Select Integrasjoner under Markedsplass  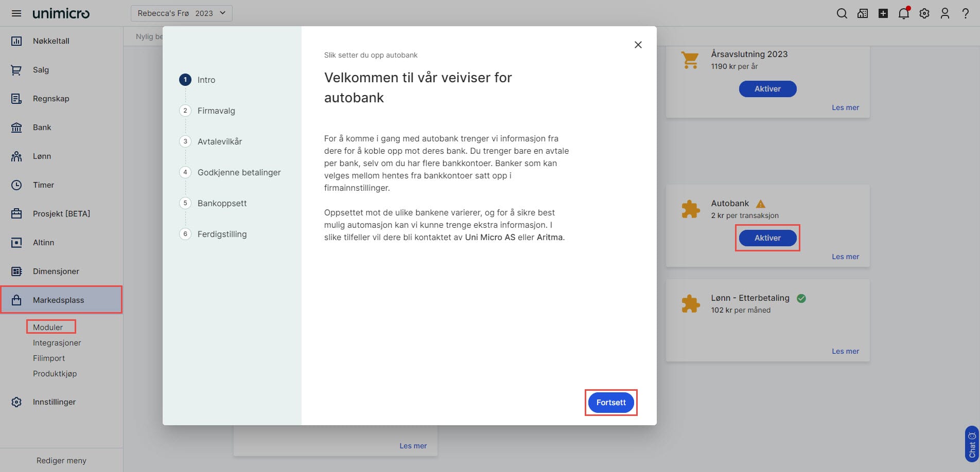(57, 343)
